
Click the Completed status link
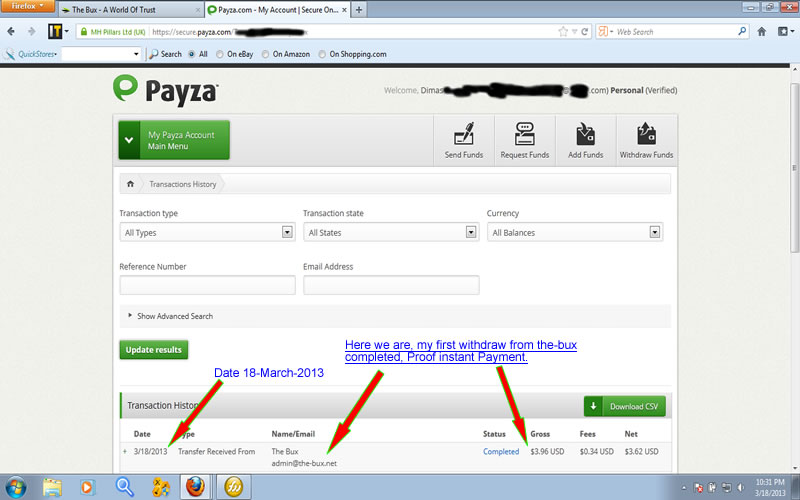point(501,452)
